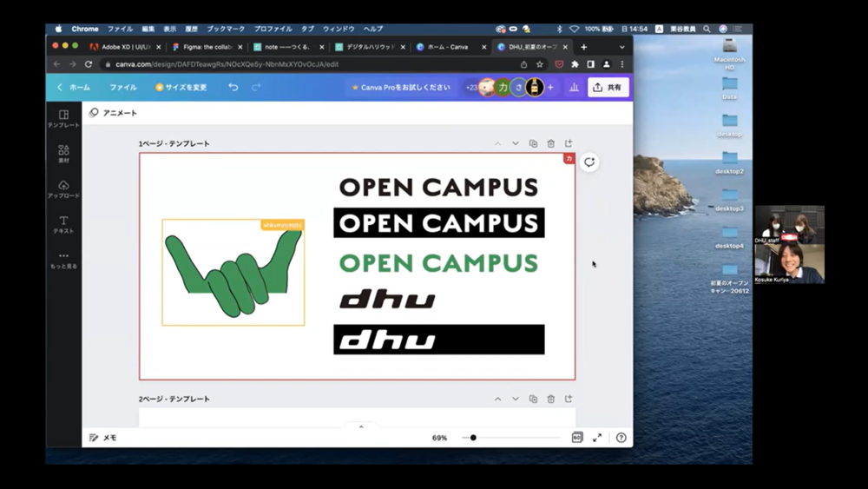Enter fullscreen presentation mode icon
This screenshot has width=868, height=489.
tap(597, 438)
